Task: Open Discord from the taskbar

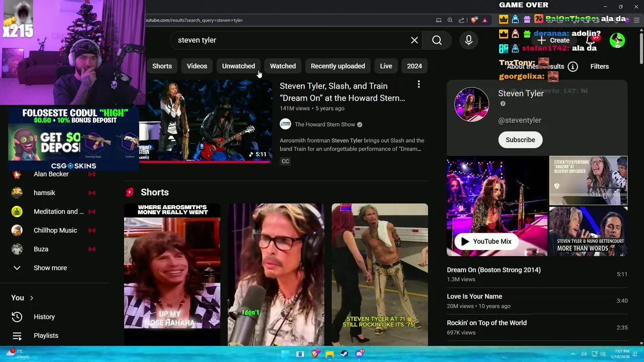Action: pyautogui.click(x=359, y=354)
